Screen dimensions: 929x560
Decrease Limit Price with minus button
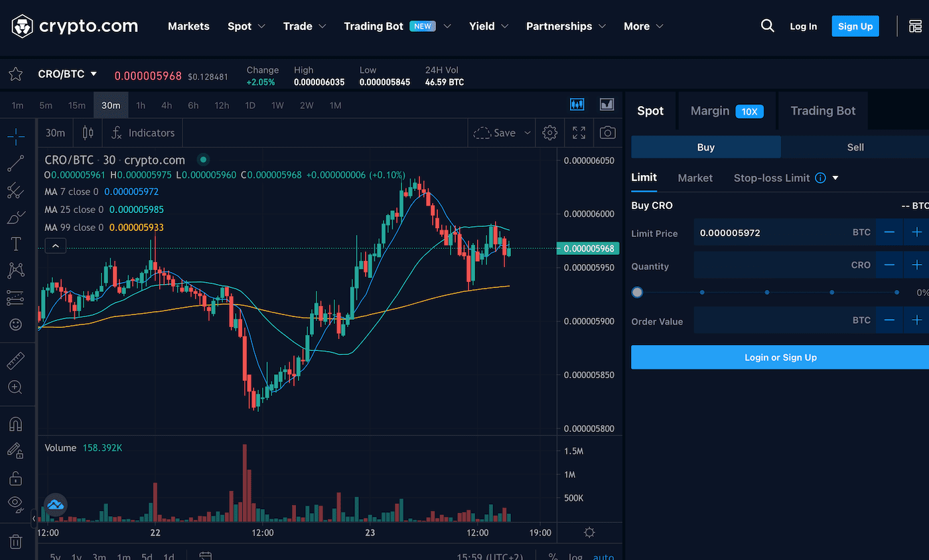point(889,232)
